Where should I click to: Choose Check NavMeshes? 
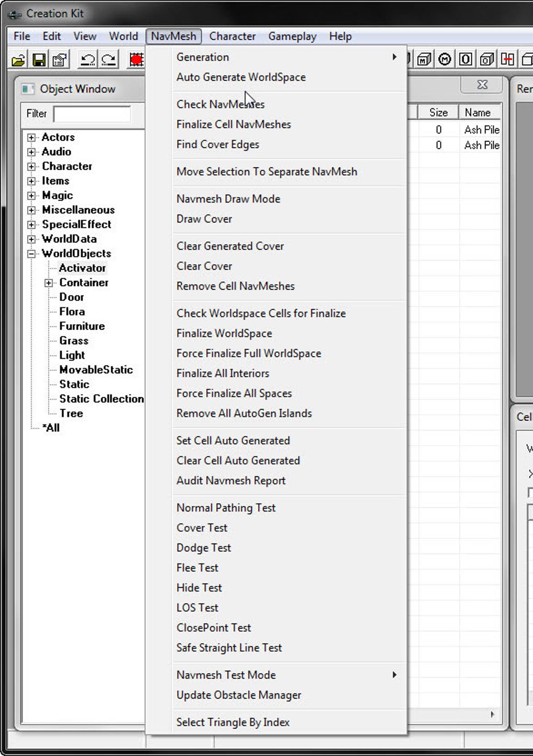click(x=289, y=104)
